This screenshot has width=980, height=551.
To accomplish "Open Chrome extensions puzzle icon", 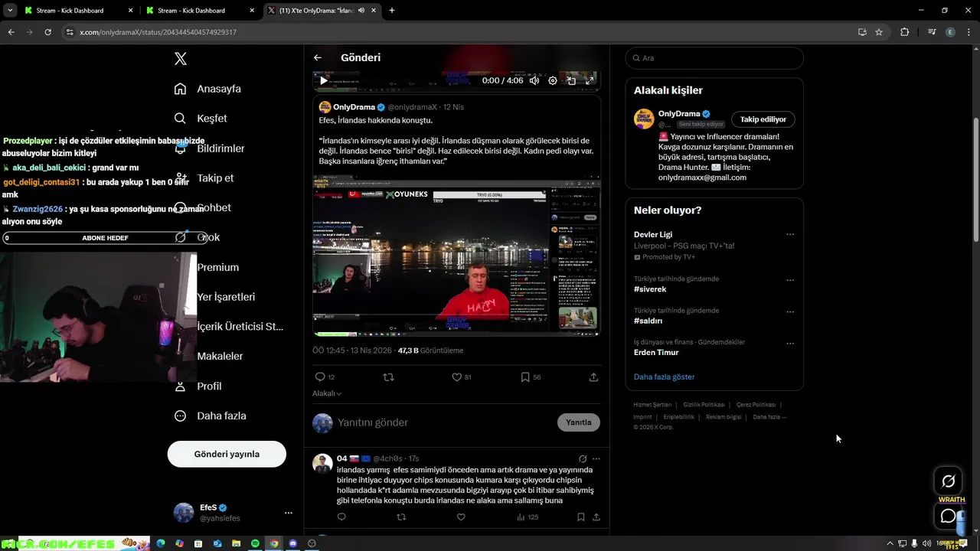I will pos(904,32).
